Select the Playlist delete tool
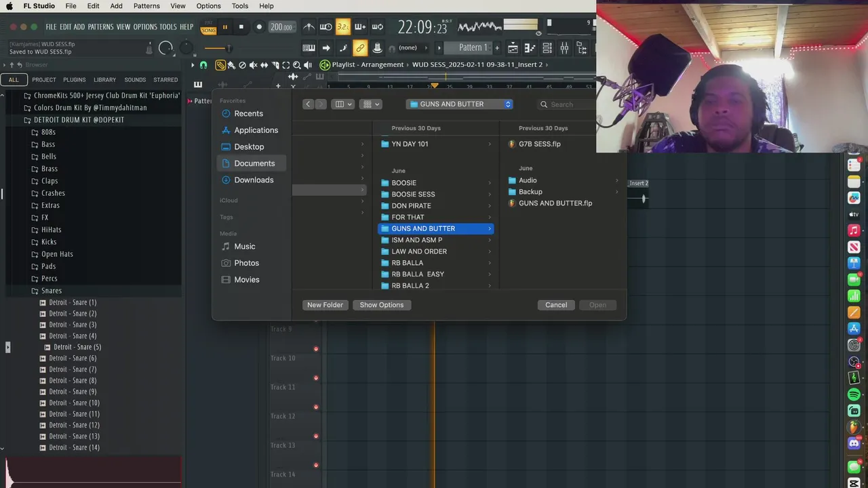The image size is (868, 488). point(242,65)
